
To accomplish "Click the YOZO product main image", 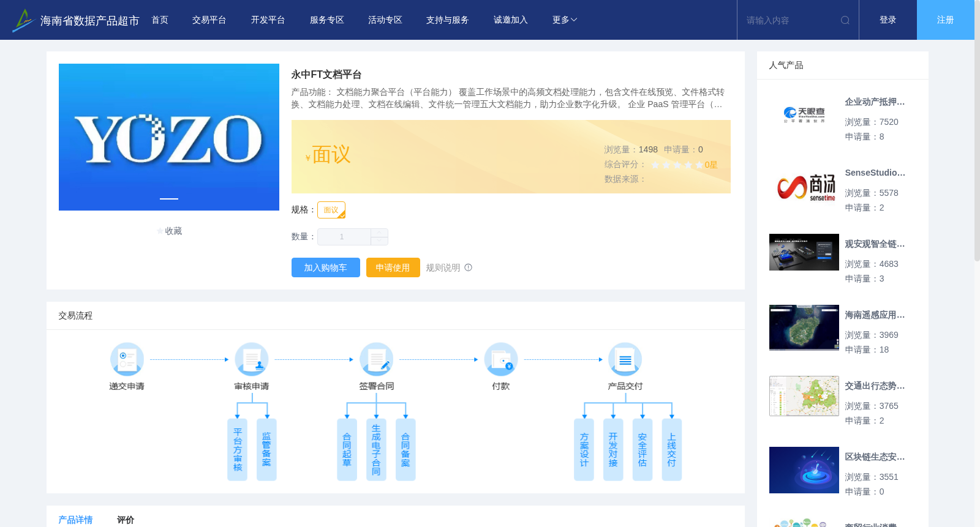I will [x=169, y=137].
